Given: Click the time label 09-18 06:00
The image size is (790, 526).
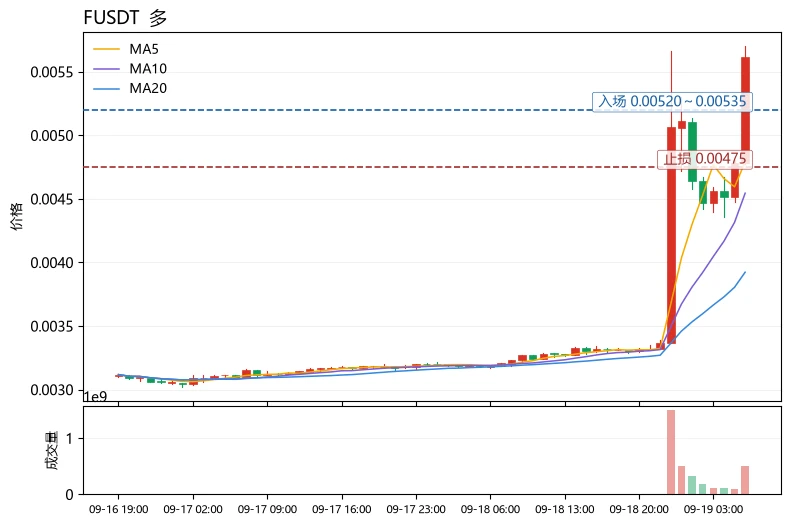Looking at the screenshot, I should coord(490,509).
